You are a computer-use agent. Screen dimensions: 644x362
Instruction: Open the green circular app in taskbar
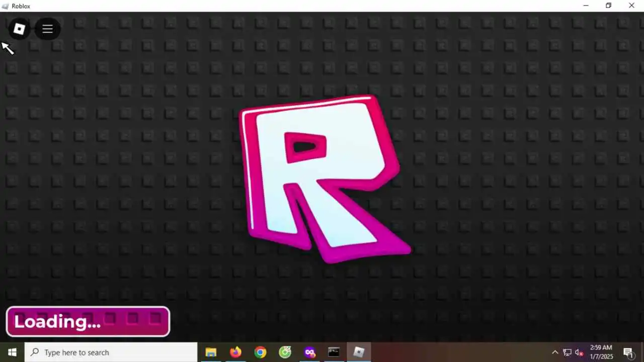[285, 352]
